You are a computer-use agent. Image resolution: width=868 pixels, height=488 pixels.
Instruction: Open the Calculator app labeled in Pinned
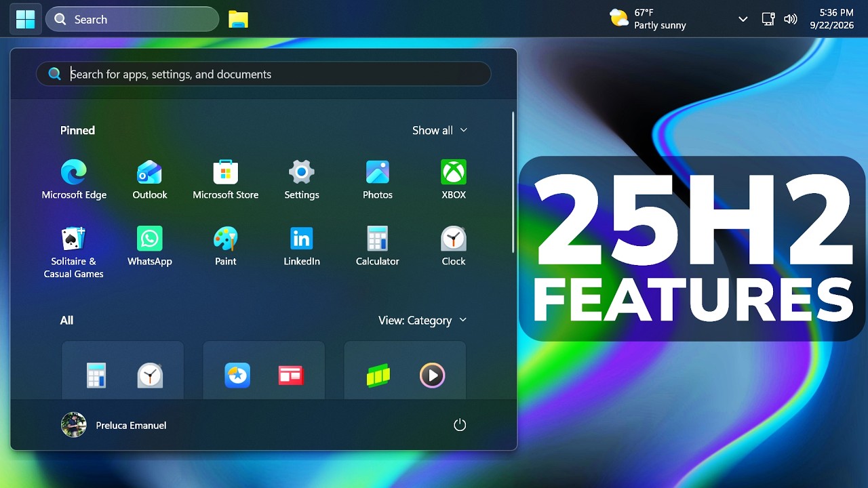coord(378,246)
